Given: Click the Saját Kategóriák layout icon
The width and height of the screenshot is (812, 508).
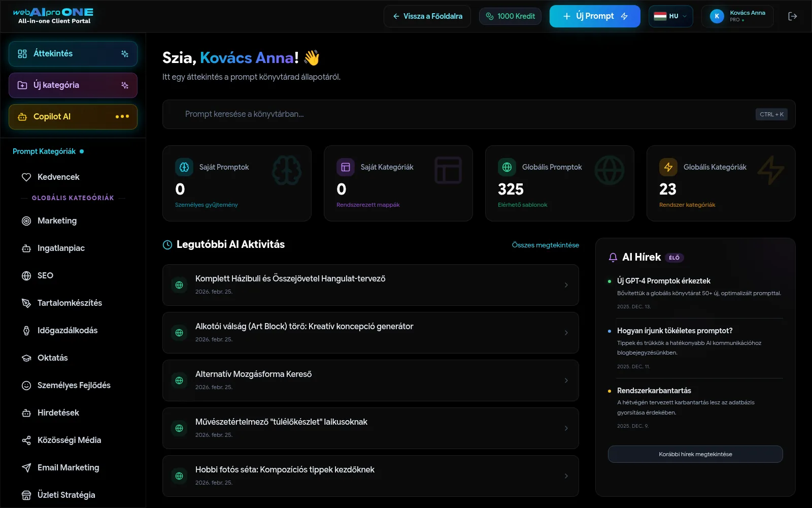Looking at the screenshot, I should (346, 167).
